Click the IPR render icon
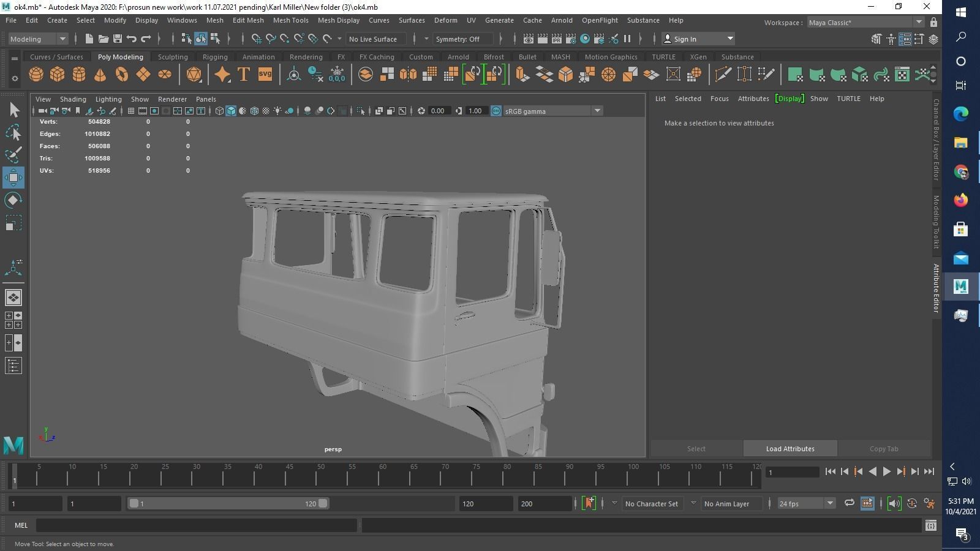 click(557, 39)
